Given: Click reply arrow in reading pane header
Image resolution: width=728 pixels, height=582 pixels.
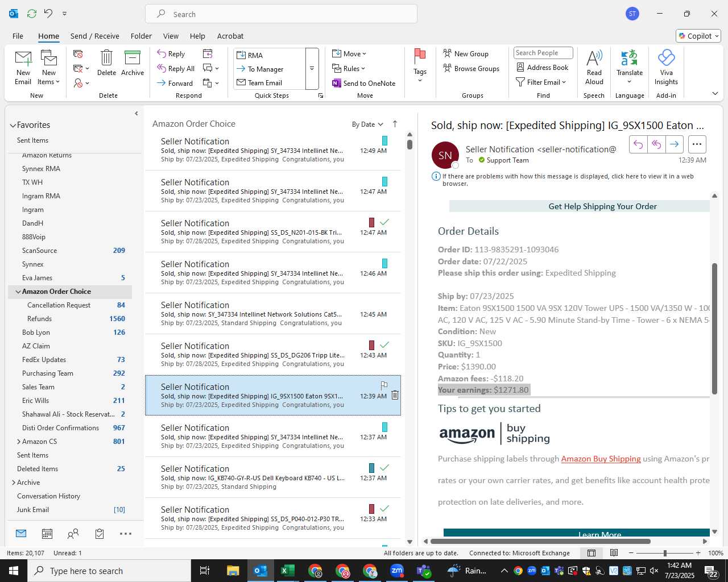Looking at the screenshot, I should click(x=638, y=144).
